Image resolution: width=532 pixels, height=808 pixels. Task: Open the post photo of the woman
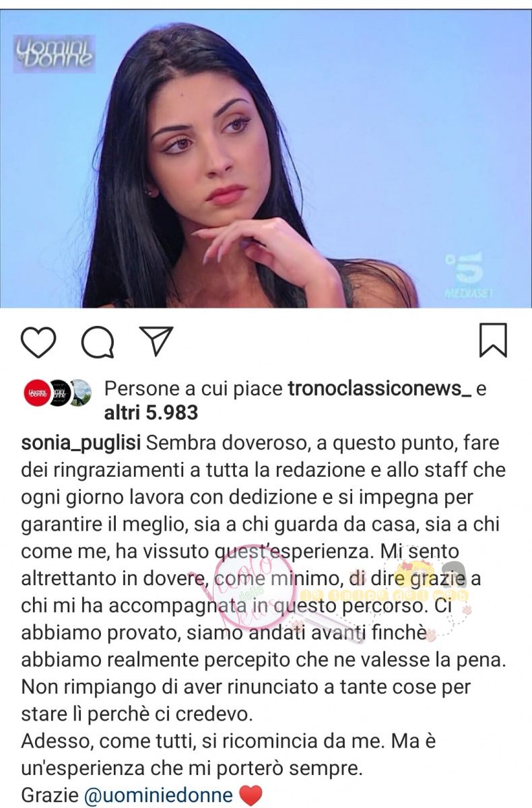pyautogui.click(x=266, y=159)
